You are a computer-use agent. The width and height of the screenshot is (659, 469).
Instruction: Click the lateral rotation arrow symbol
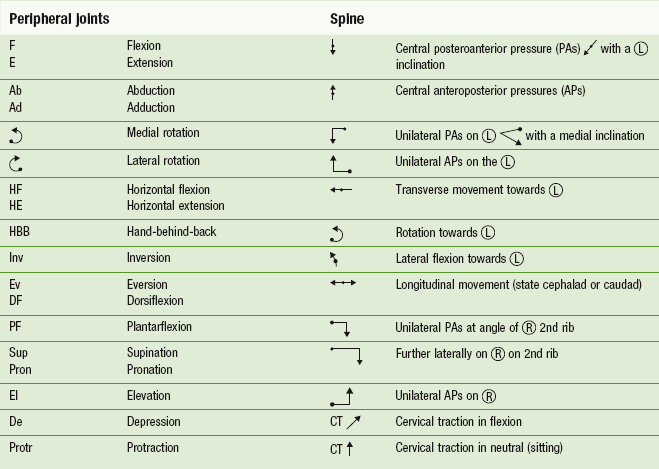[x=16, y=163]
